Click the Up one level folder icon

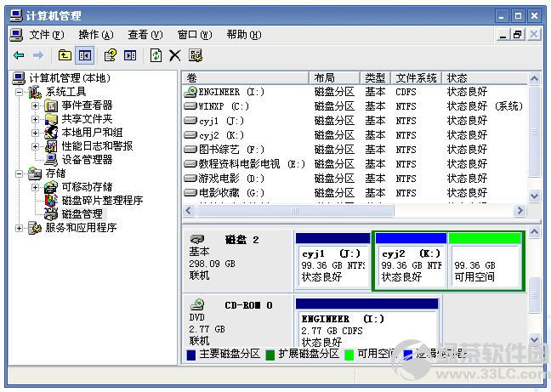[x=65, y=55]
